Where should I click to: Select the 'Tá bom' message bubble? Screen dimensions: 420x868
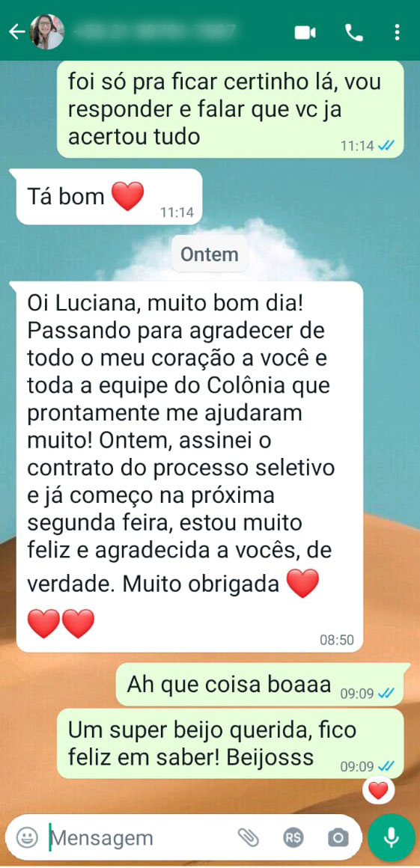pyautogui.click(x=109, y=197)
